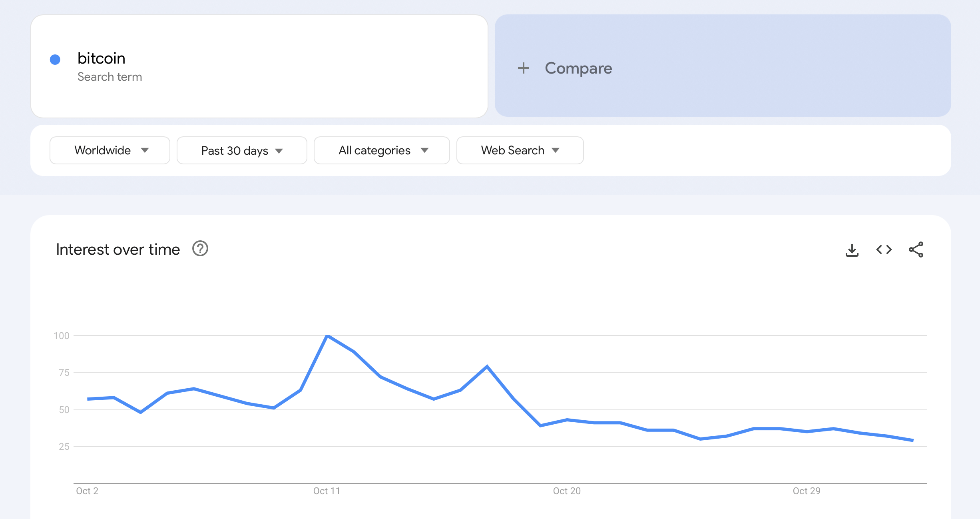
Task: Click the Compare button to add a term
Action: (x=578, y=68)
